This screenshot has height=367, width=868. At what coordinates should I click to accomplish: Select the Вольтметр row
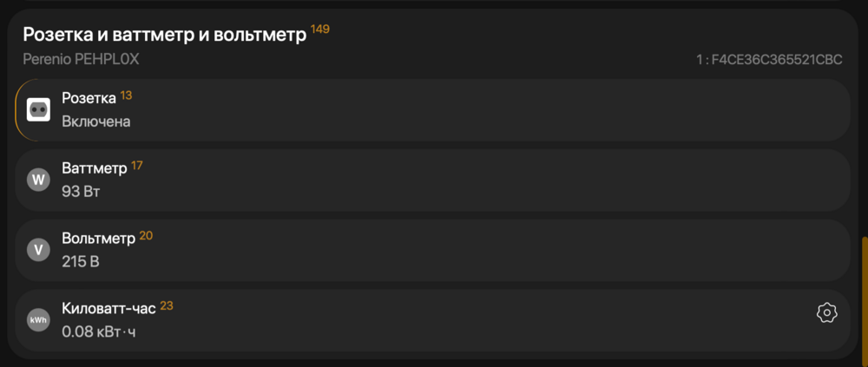coord(433,250)
